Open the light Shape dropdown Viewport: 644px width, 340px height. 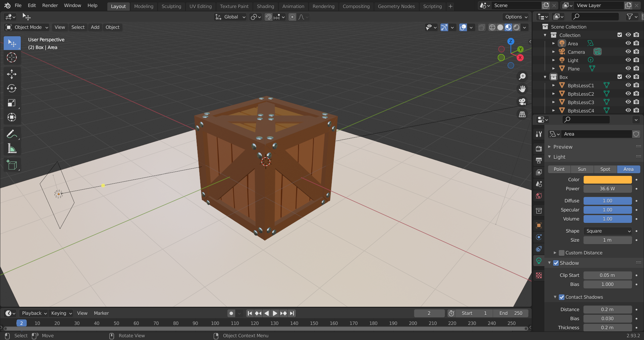coord(607,231)
